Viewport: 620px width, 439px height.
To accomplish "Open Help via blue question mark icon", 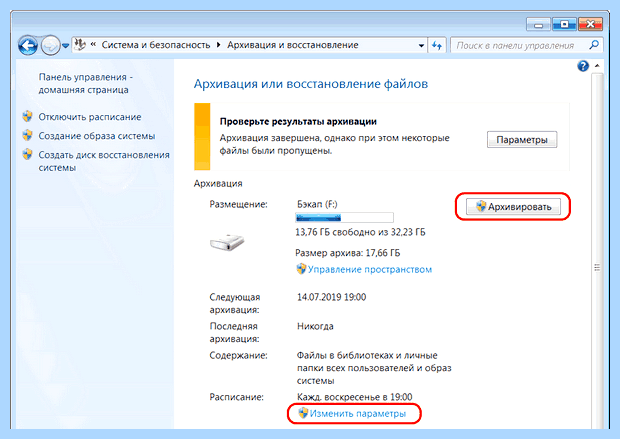I will pos(583,66).
